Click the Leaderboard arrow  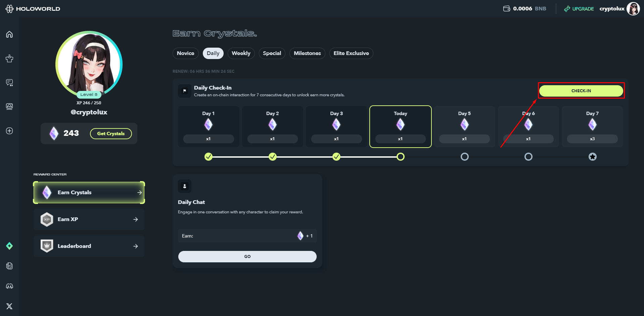(136, 246)
